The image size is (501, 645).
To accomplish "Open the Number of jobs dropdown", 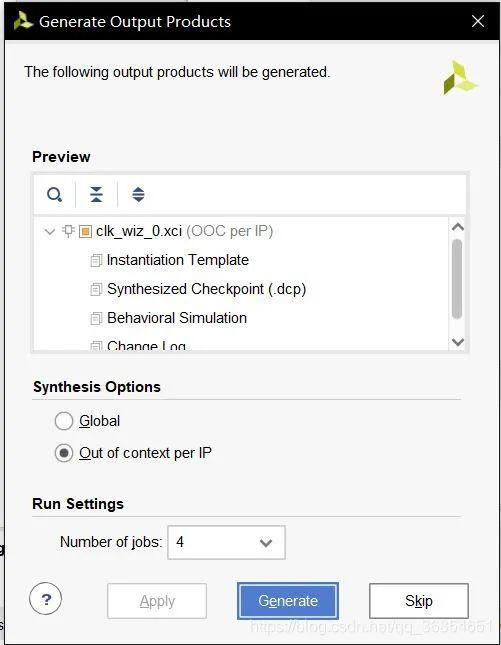I will coord(226,543).
